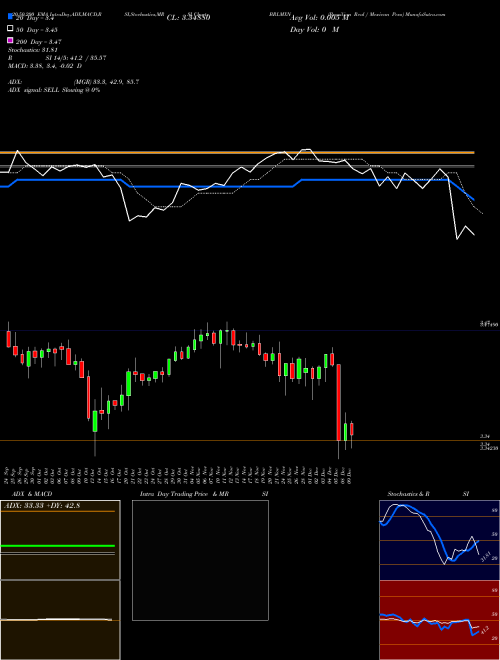The image size is (500, 660).
Task: Click the 'ADX & MACD' panel heading
Action: pos(32,494)
